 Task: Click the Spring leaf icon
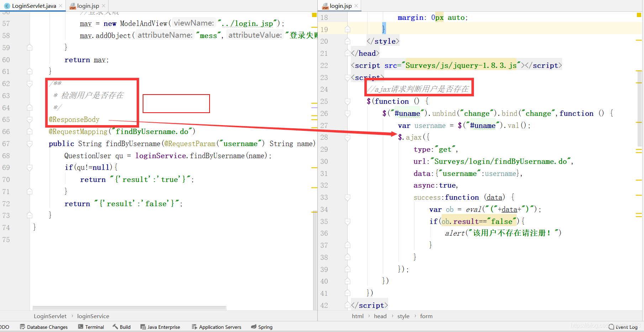tap(254, 327)
